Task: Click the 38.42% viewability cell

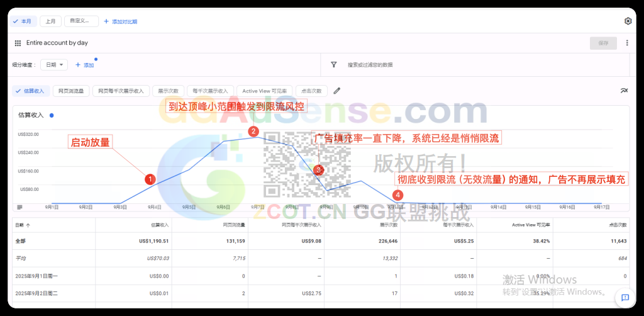Action: click(541, 241)
